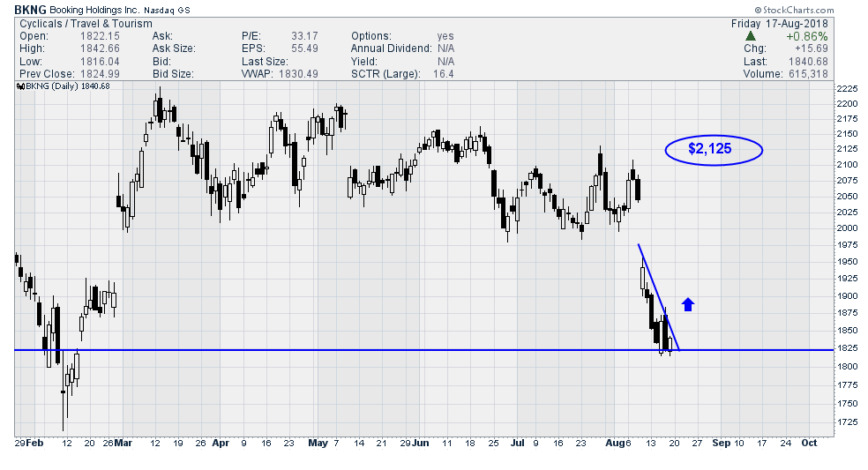The height and width of the screenshot is (470, 868).
Task: Click the candlestick legend icon beside BKNG (Daily)
Action: [x=20, y=86]
